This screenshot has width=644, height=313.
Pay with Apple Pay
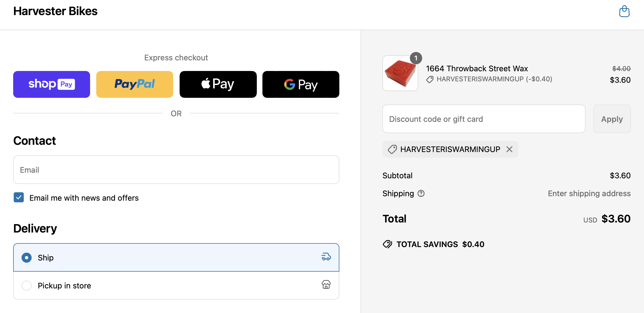click(218, 84)
